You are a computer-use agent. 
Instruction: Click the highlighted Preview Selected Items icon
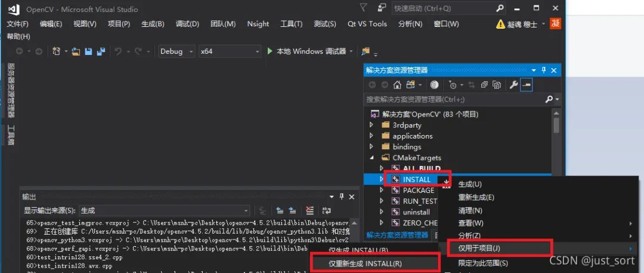coord(526,85)
